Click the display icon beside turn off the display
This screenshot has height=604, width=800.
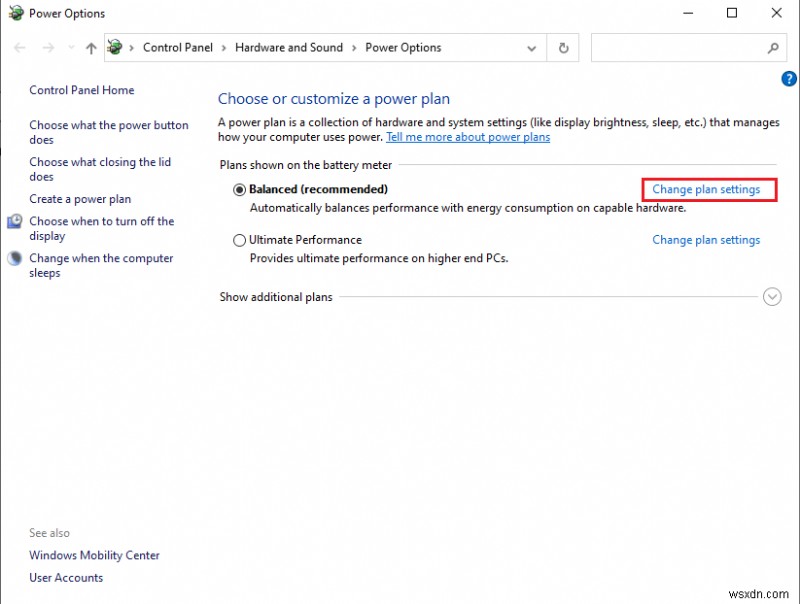click(12, 221)
